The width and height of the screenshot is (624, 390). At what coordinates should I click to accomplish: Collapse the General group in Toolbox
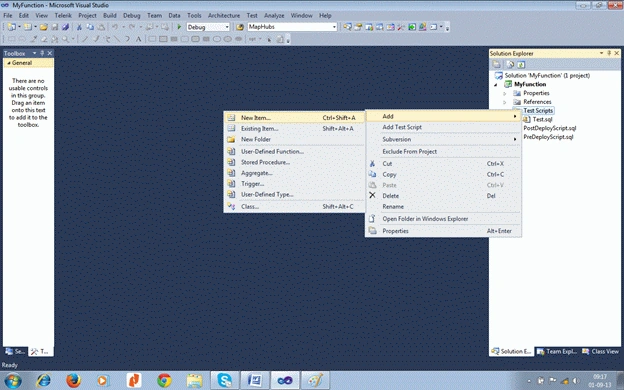pos(8,63)
